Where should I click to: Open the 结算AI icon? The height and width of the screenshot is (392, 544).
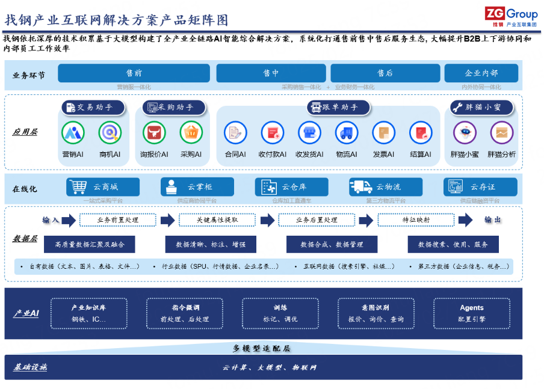click(x=421, y=133)
